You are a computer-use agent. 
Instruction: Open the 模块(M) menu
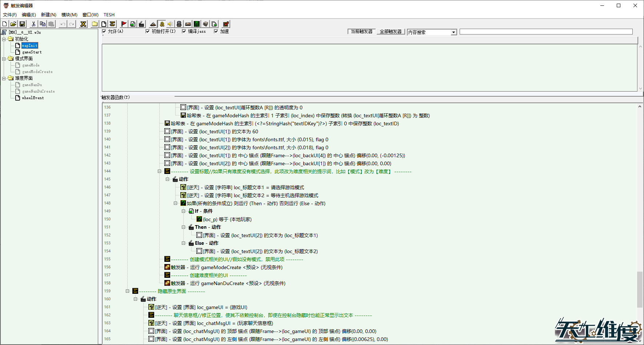coord(69,15)
